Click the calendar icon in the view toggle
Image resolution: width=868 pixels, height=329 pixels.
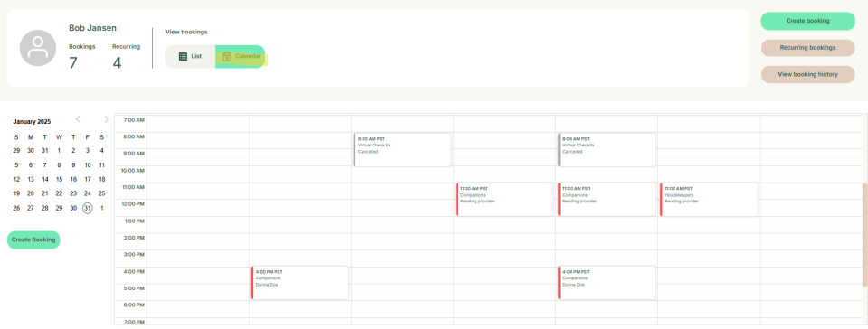pos(226,56)
